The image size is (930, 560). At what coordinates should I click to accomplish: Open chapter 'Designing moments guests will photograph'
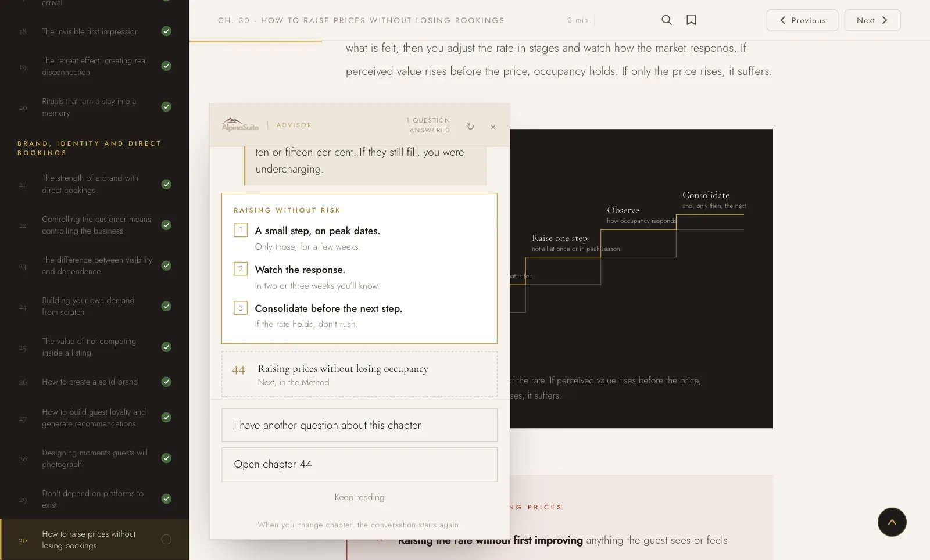click(x=95, y=458)
